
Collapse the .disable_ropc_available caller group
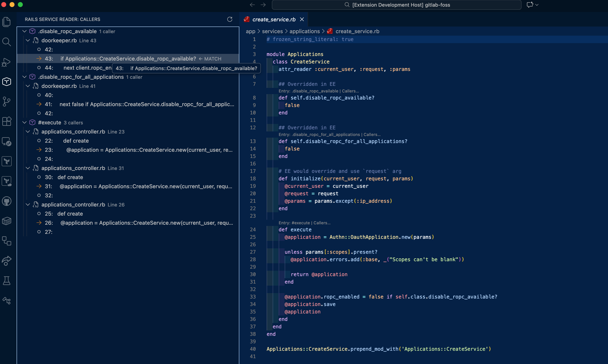tap(24, 31)
